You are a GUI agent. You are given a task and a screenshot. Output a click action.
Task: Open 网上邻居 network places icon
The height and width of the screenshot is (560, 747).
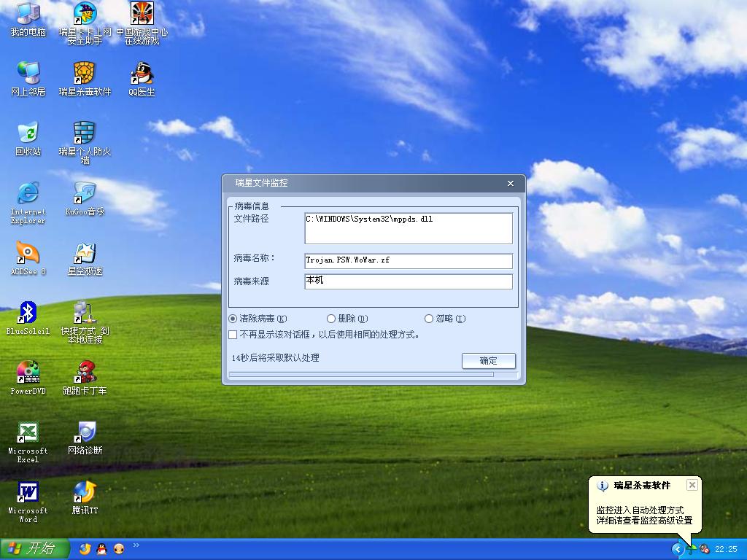pyautogui.click(x=28, y=79)
